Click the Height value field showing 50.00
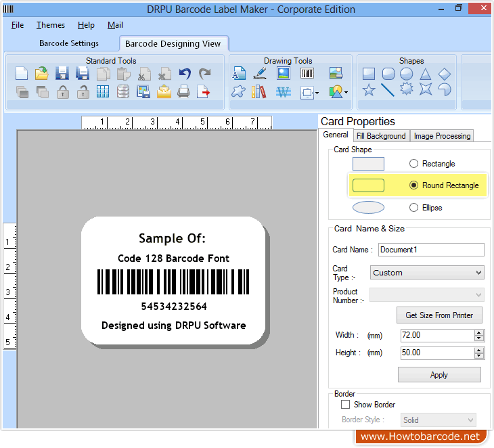The width and height of the screenshot is (494, 448). [437, 353]
